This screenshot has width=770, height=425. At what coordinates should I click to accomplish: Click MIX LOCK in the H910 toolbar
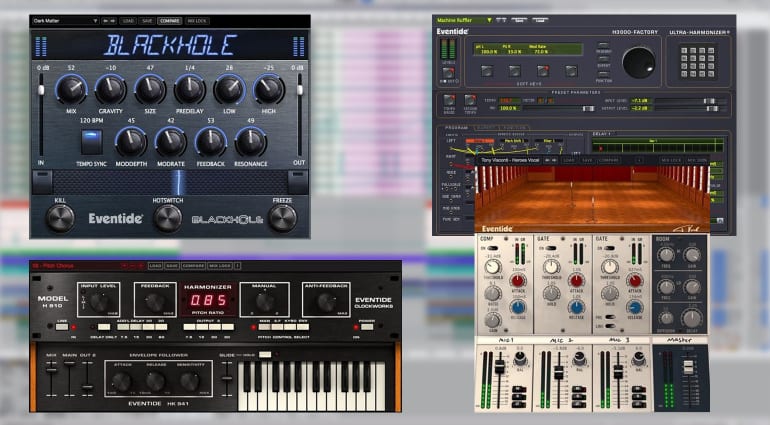click(x=220, y=266)
